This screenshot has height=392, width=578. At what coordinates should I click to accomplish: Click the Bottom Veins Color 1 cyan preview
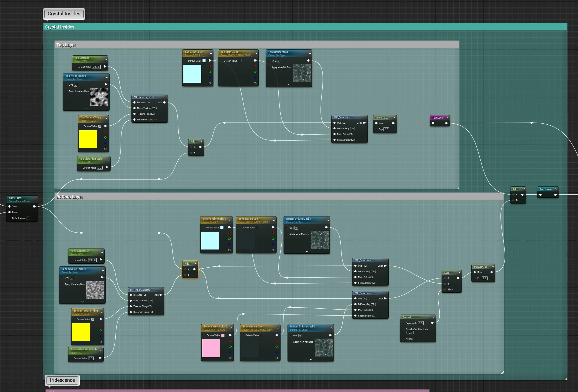pos(210,241)
